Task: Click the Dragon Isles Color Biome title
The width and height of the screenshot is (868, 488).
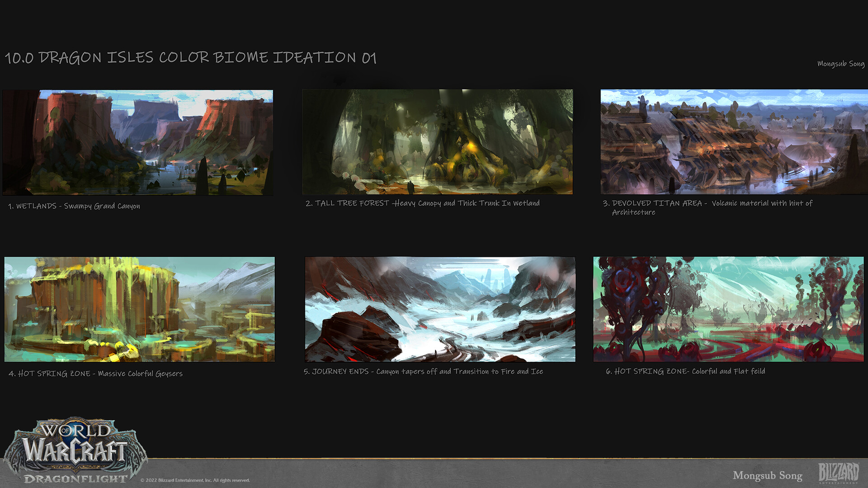Action: pos(190,58)
